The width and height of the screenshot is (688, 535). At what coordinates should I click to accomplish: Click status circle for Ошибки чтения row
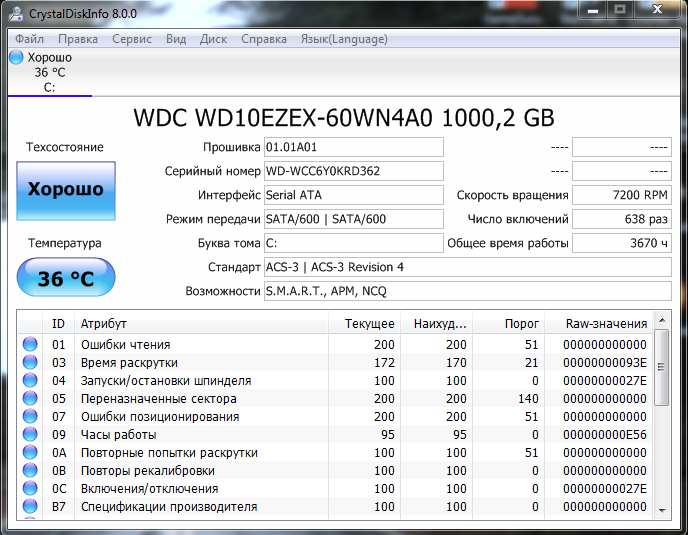(x=30, y=344)
